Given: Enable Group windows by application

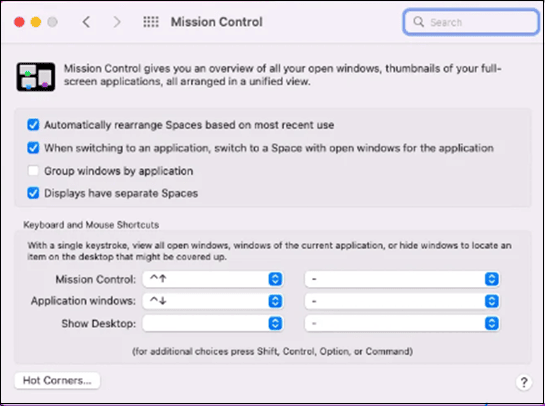Looking at the screenshot, I should click(x=33, y=171).
